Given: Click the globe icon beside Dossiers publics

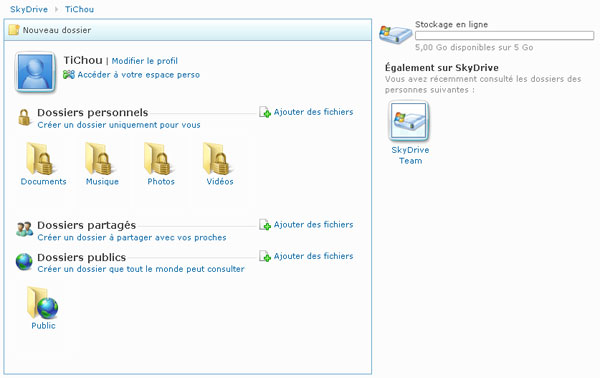Looking at the screenshot, I should coord(24,262).
